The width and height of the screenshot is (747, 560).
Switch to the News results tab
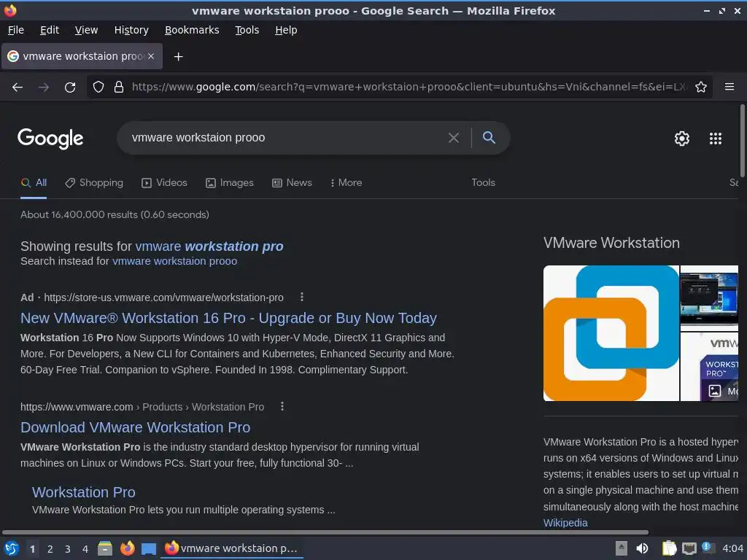[x=292, y=183]
